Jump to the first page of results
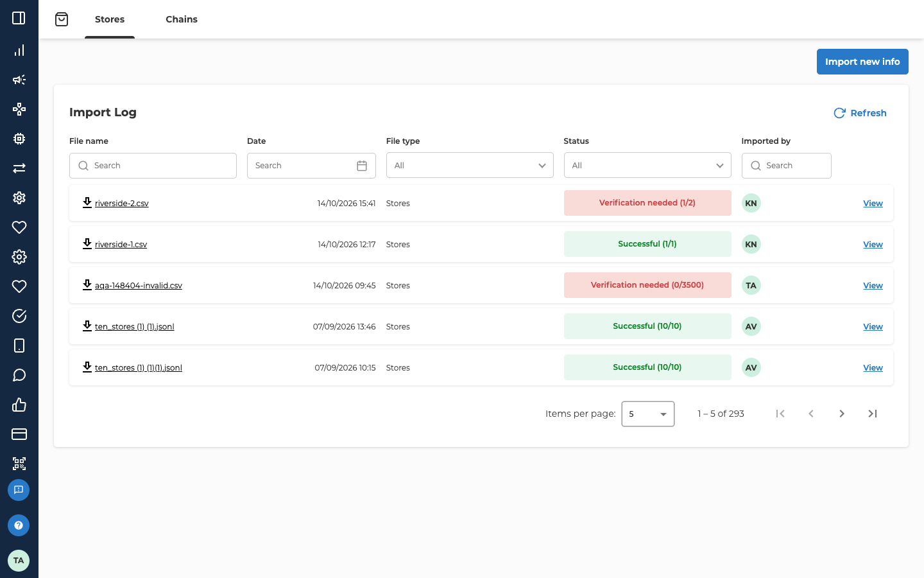The image size is (924, 578). [x=780, y=414]
